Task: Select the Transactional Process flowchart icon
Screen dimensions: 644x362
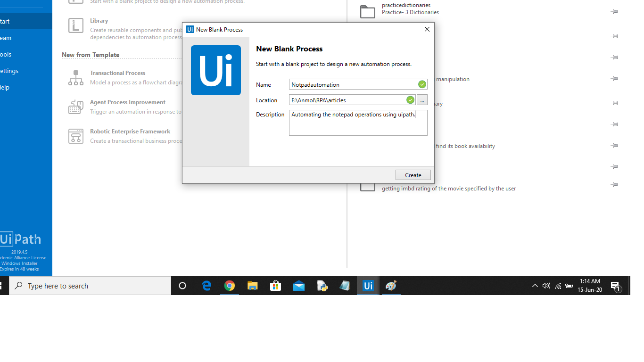Action: click(x=76, y=78)
